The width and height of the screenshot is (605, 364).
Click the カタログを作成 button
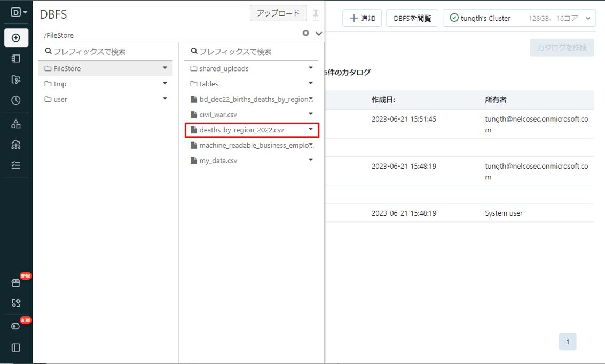[562, 48]
